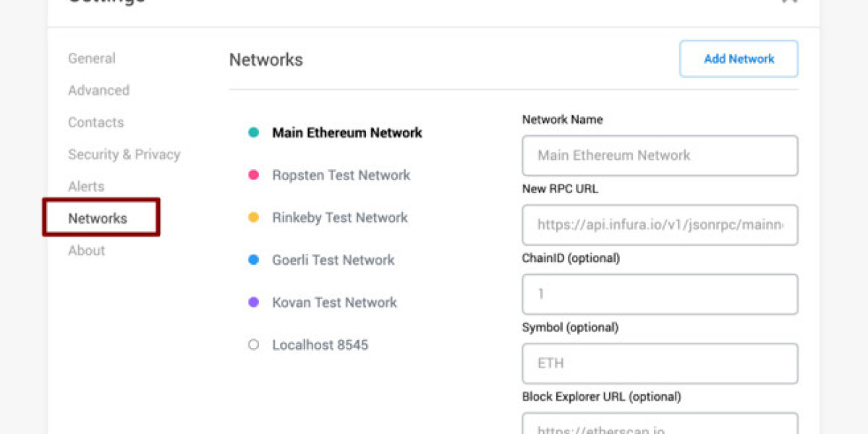Click the Add Network button
This screenshot has height=434, width=868.
[739, 59]
